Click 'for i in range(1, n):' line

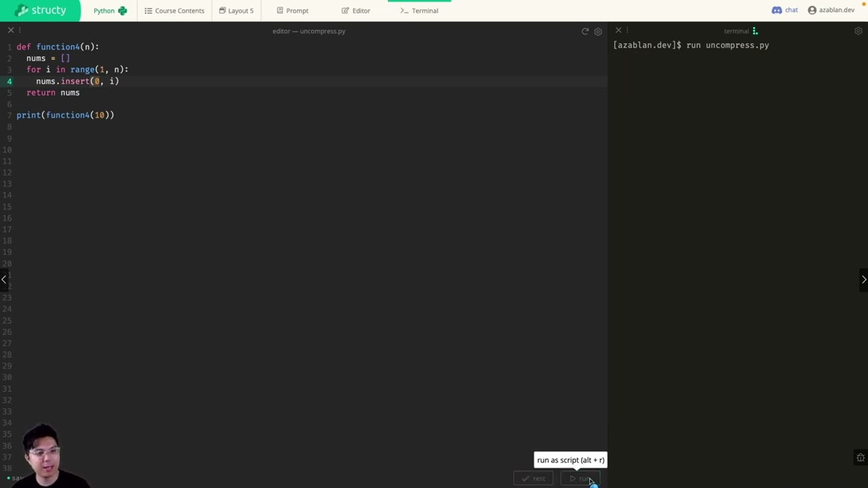(x=78, y=70)
